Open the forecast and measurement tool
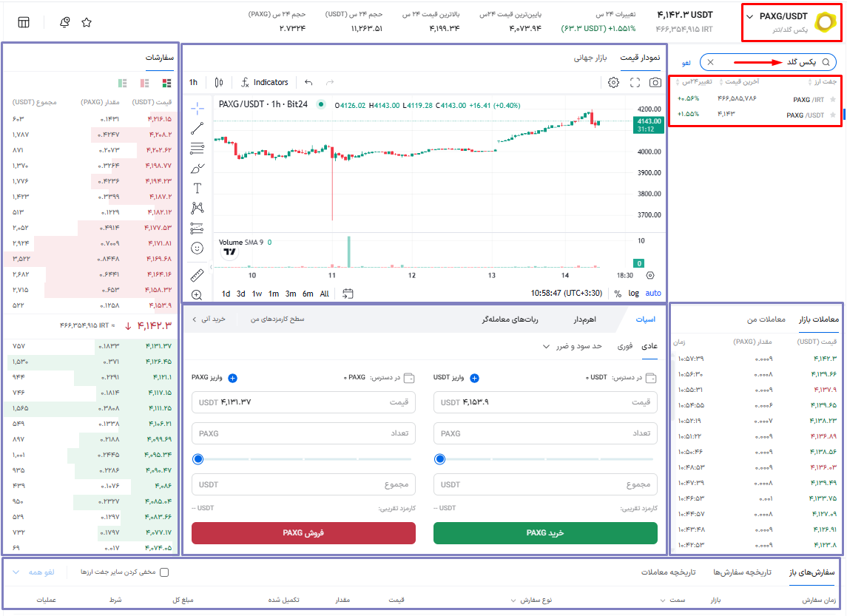 pyautogui.click(x=198, y=229)
